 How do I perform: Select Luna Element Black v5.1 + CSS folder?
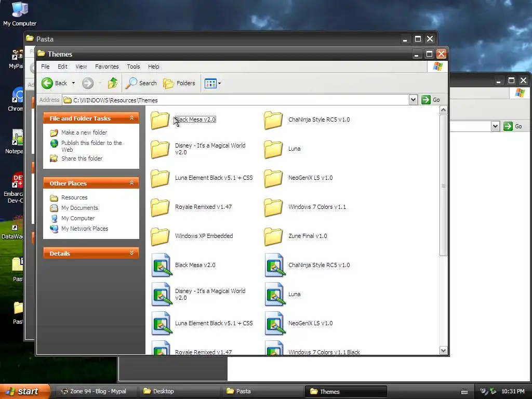coord(160,178)
